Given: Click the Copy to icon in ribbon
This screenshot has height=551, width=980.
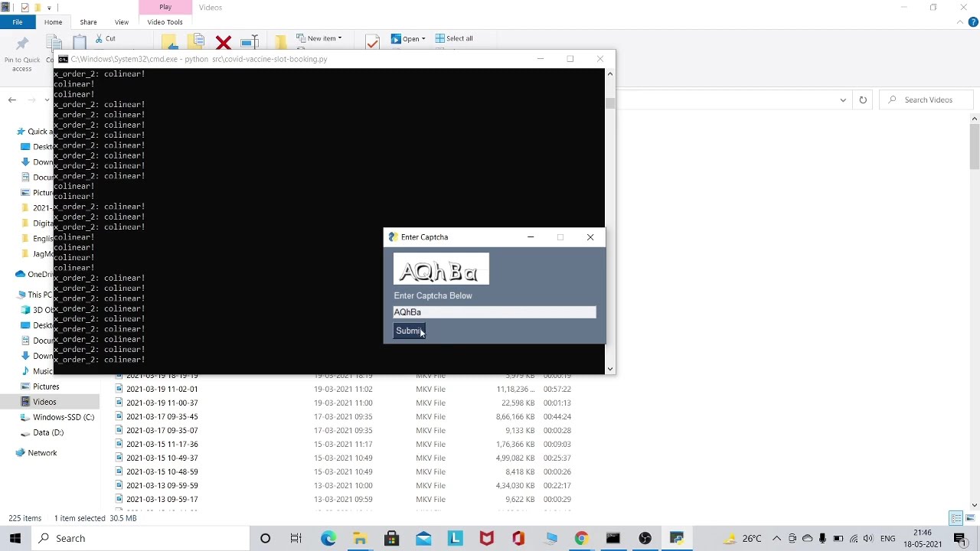Looking at the screenshot, I should (196, 41).
